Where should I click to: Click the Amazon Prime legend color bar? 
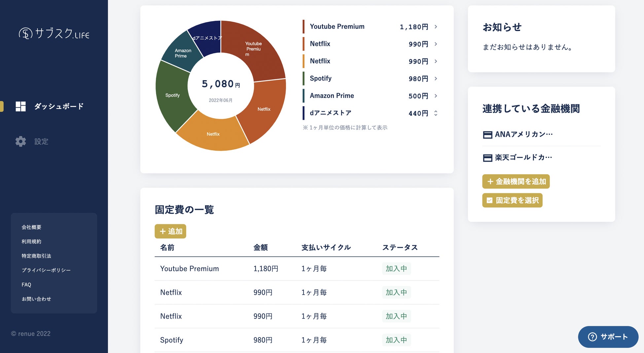(x=304, y=96)
